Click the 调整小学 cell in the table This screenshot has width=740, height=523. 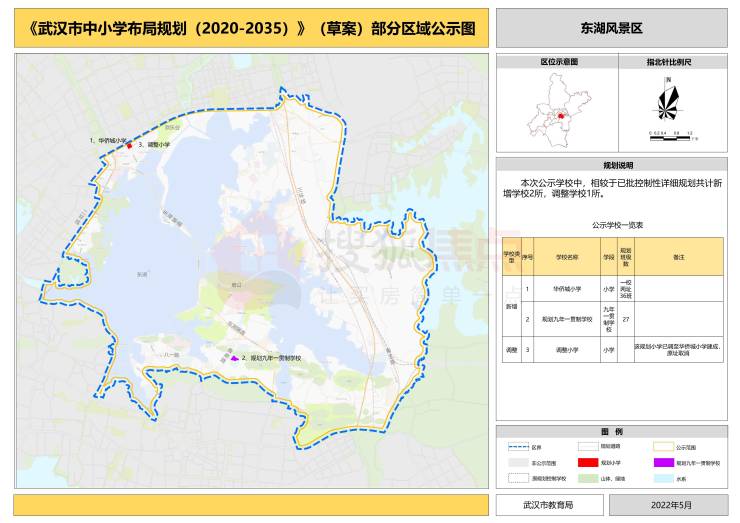(567, 350)
